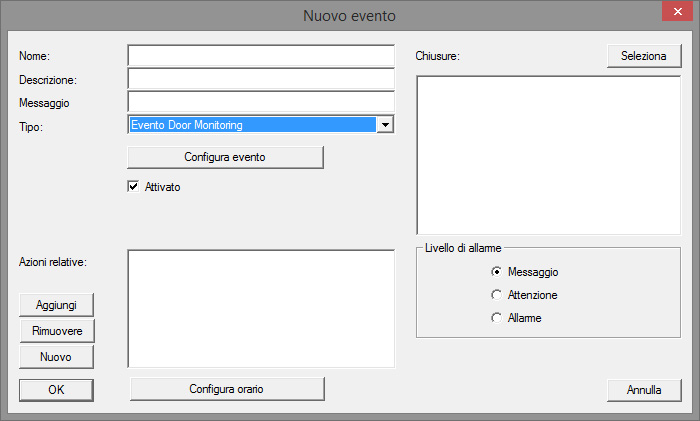Image resolution: width=700 pixels, height=421 pixels.
Task: Hit the Nuovo action button
Action: [x=57, y=357]
